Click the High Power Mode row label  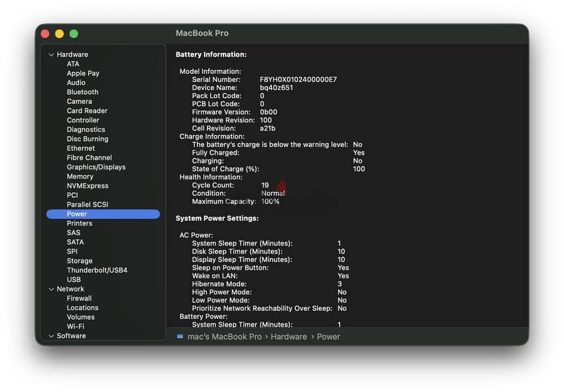[222, 293]
